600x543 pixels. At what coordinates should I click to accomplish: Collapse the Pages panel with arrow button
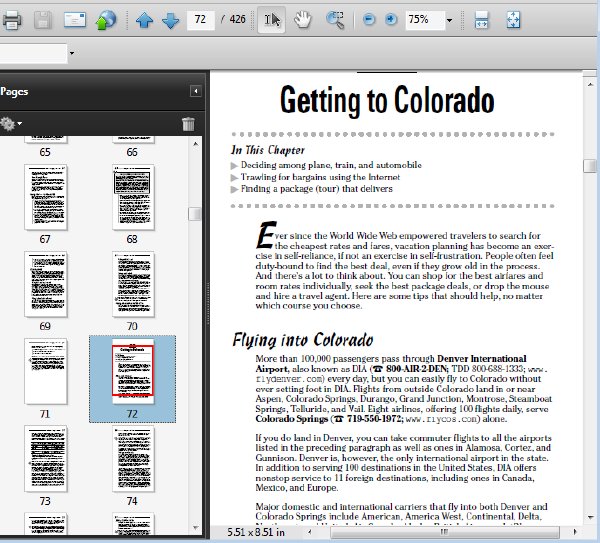coord(196,91)
